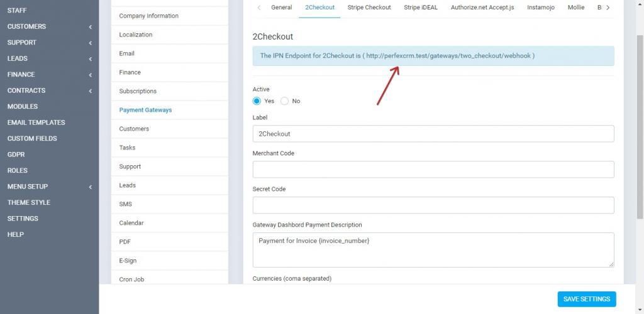The width and height of the screenshot is (644, 314).
Task: Open Company Information settings
Action: [x=149, y=16]
